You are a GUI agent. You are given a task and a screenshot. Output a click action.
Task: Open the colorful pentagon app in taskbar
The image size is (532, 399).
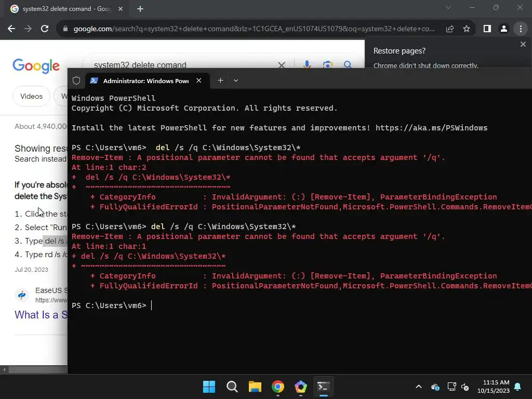point(301,387)
